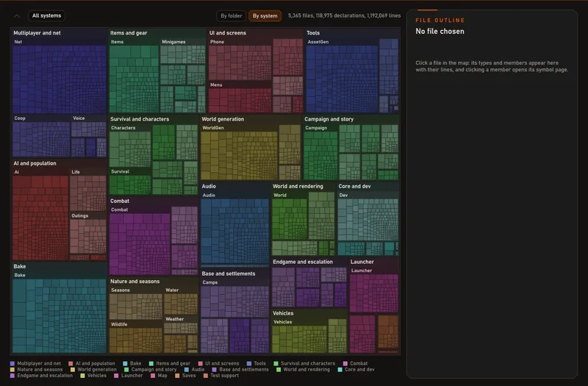The width and height of the screenshot is (588, 386).
Task: Click the AI and population legend swatch
Action: [71, 363]
